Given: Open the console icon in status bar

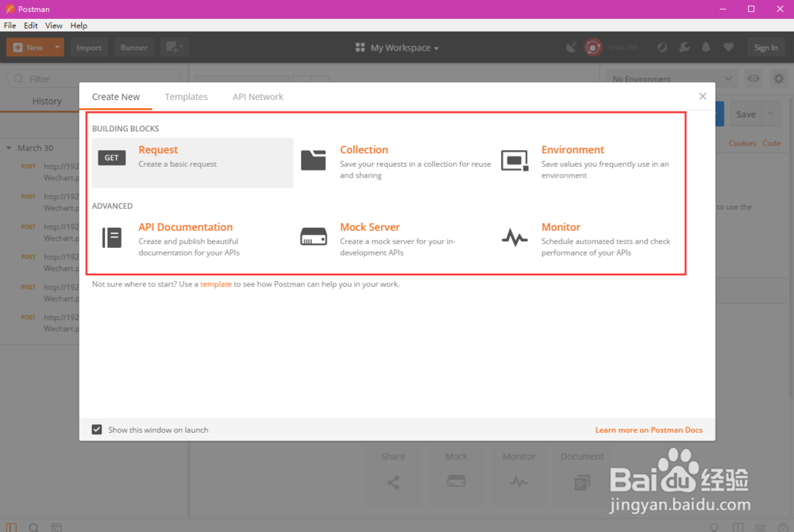Looking at the screenshot, I should (x=56, y=527).
